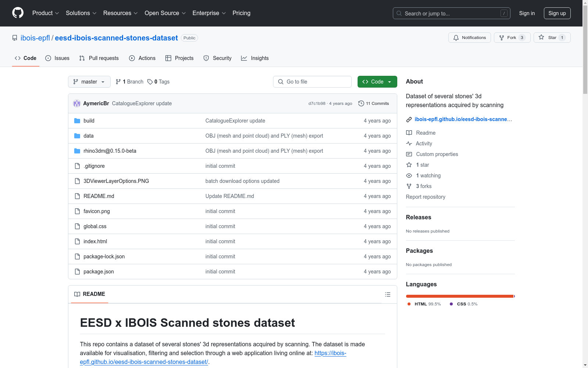Click the package.json file icon

pyautogui.click(x=77, y=272)
